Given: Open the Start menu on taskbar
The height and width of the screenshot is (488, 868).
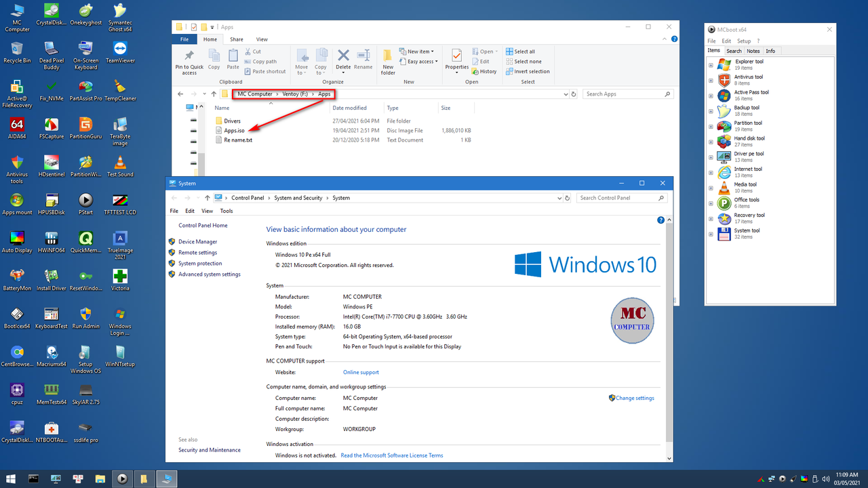Looking at the screenshot, I should pos(11,479).
